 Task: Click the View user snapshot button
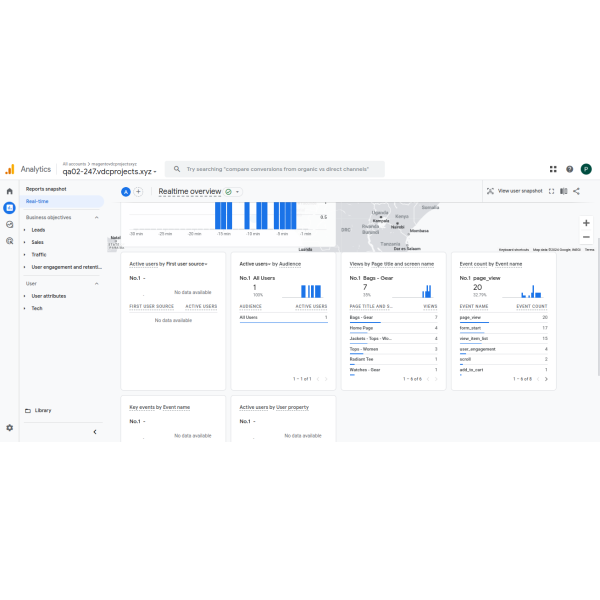(x=515, y=191)
